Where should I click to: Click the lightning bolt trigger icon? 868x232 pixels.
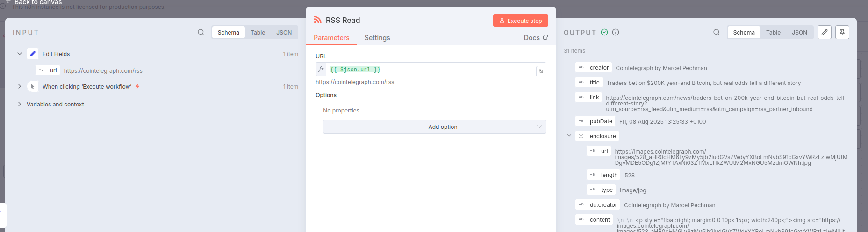pos(137,86)
